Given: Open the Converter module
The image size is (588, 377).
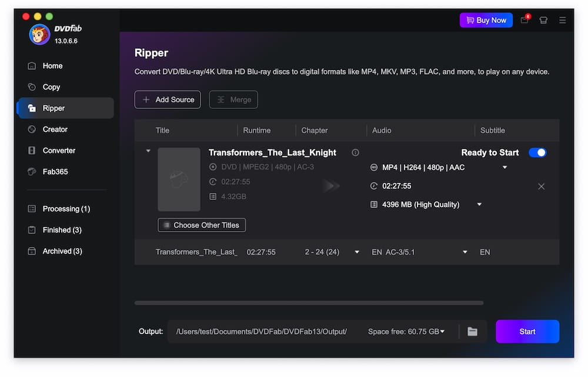Looking at the screenshot, I should point(59,151).
